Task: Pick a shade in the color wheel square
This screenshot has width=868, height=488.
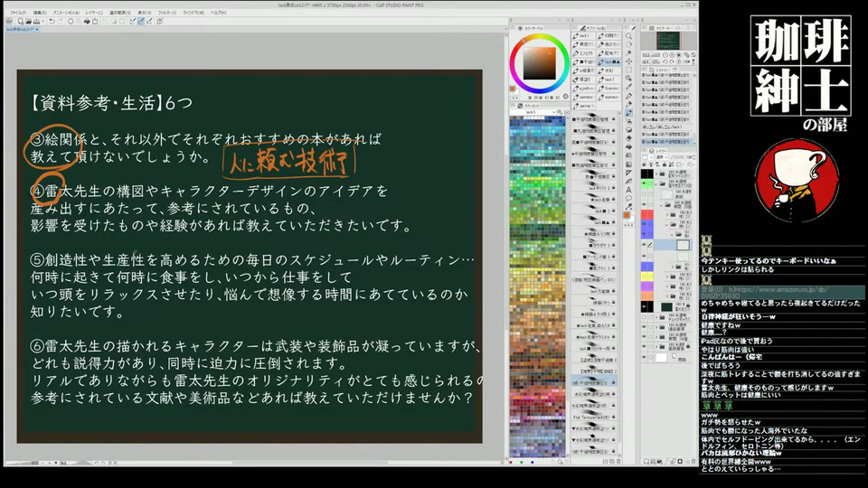Action: tap(540, 63)
